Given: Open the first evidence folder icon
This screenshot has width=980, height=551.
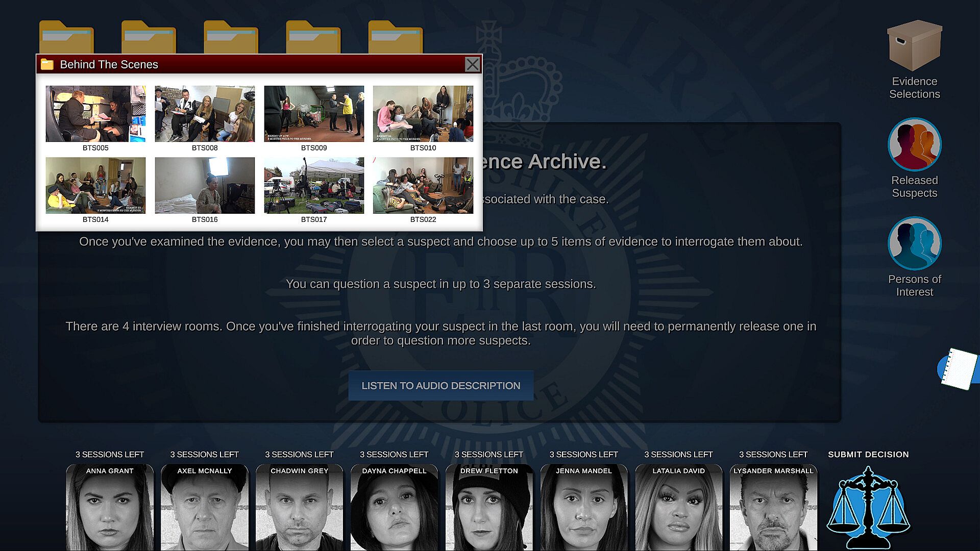Looking at the screenshot, I should 66,38.
